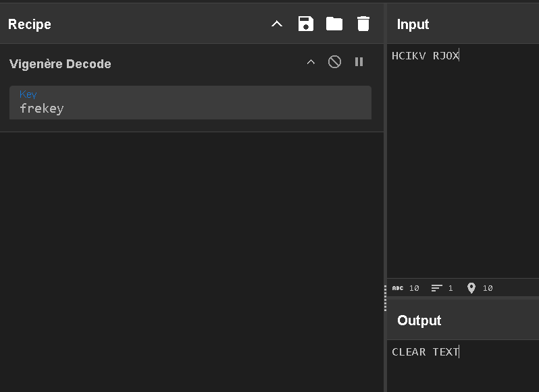
Task: Select the Output pane heading
Action: point(419,320)
